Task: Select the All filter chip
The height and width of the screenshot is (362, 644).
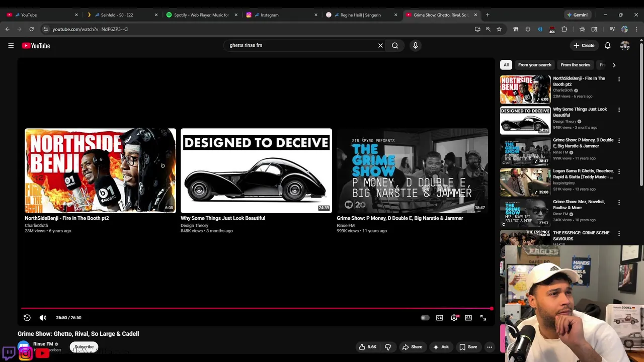Action: (506, 65)
